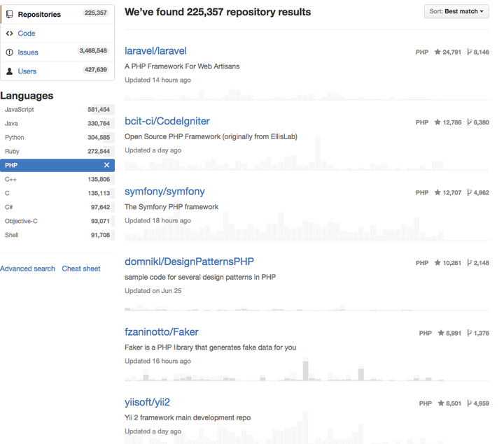The image size is (504, 444).
Task: Switch to the Issues search tab
Action: click(28, 52)
